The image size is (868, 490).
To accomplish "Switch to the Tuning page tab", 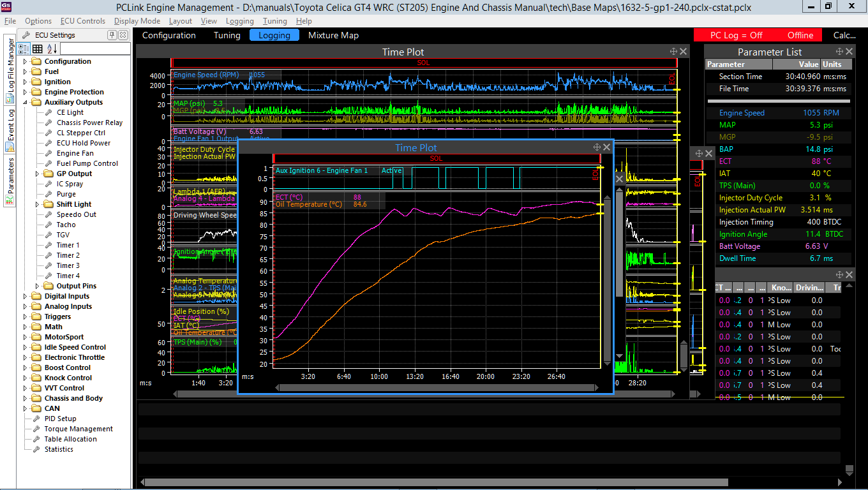I will click(227, 35).
